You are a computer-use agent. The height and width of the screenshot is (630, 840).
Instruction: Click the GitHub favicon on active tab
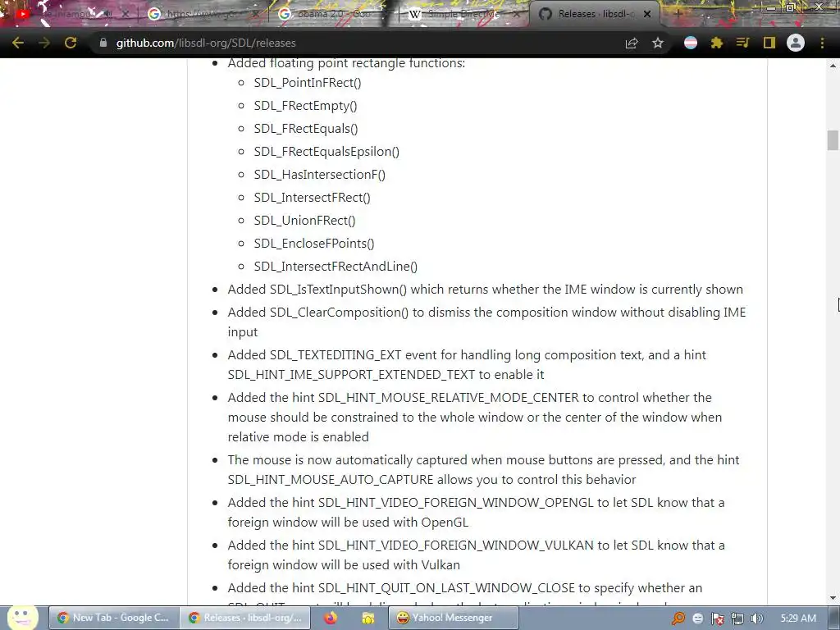[x=546, y=14]
